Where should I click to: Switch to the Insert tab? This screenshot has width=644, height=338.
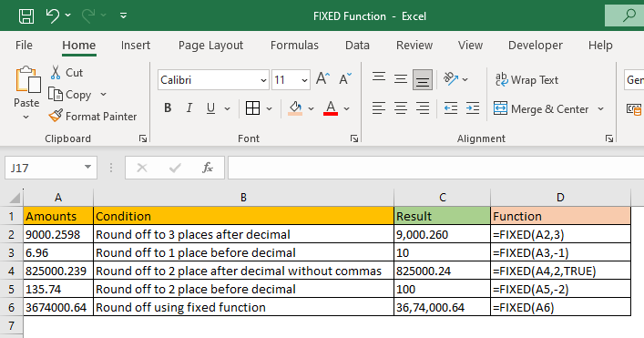(x=136, y=46)
